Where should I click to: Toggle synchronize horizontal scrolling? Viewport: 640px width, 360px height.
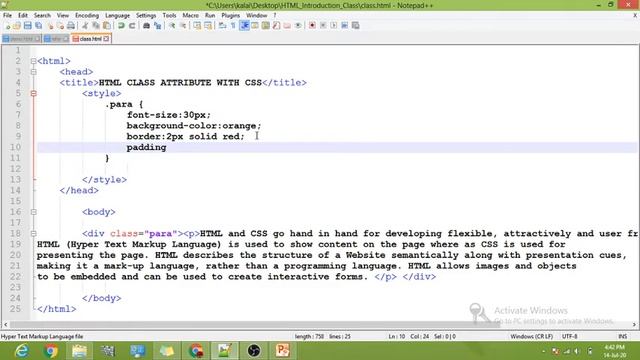208,25
